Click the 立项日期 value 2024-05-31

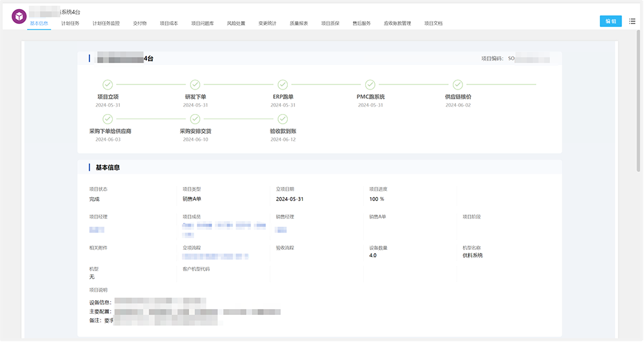[290, 199]
